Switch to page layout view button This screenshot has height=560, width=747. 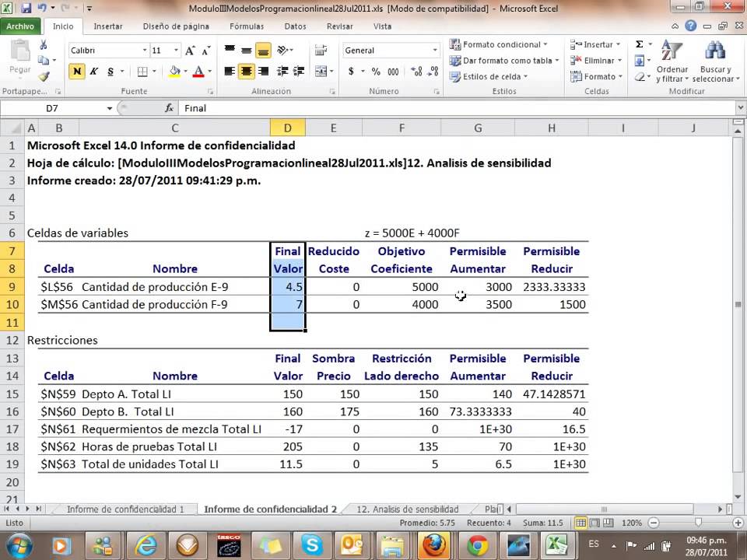[594, 523]
